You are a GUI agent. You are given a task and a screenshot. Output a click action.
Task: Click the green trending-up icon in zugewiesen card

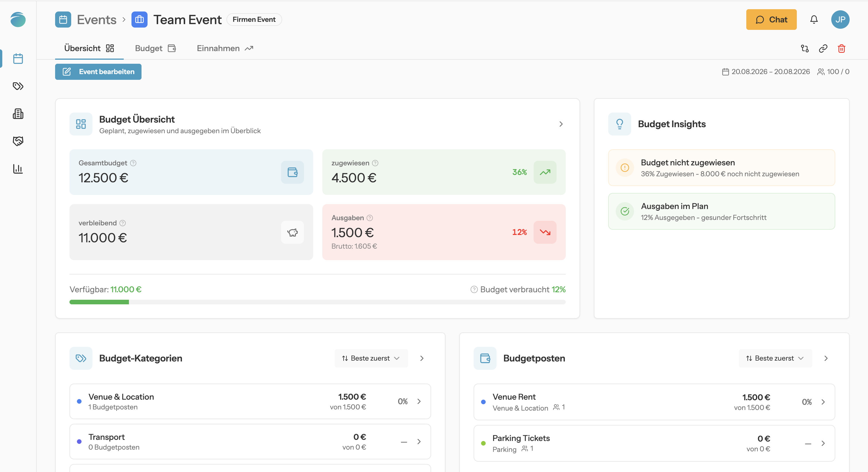pos(545,172)
